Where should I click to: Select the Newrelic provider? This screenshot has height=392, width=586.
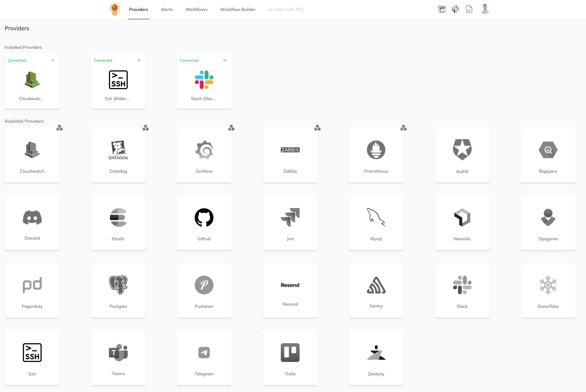click(x=462, y=222)
